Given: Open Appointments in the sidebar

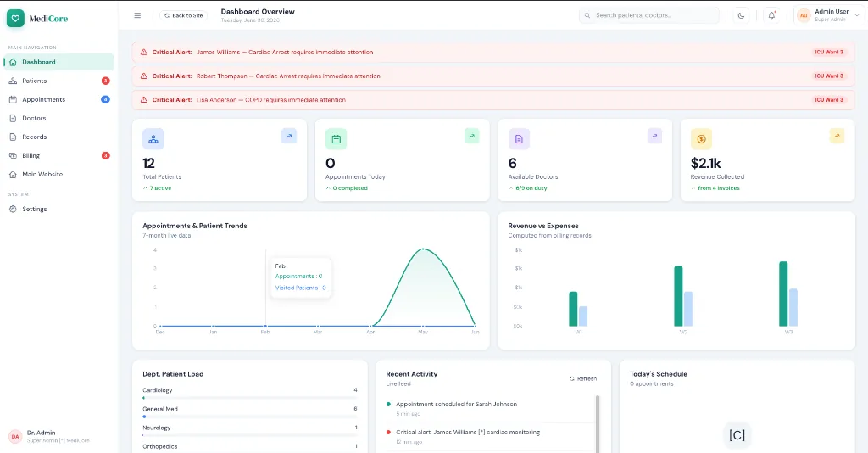Looking at the screenshot, I should [x=58, y=100].
